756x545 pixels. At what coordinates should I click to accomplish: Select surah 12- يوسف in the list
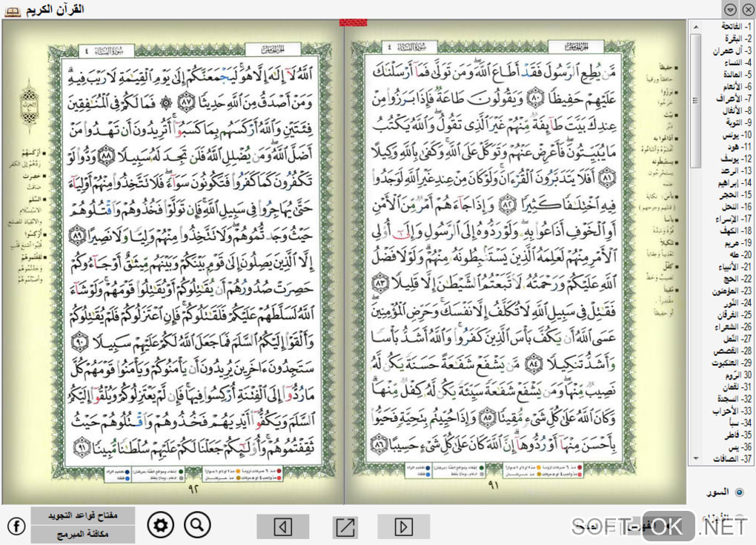[x=736, y=159]
